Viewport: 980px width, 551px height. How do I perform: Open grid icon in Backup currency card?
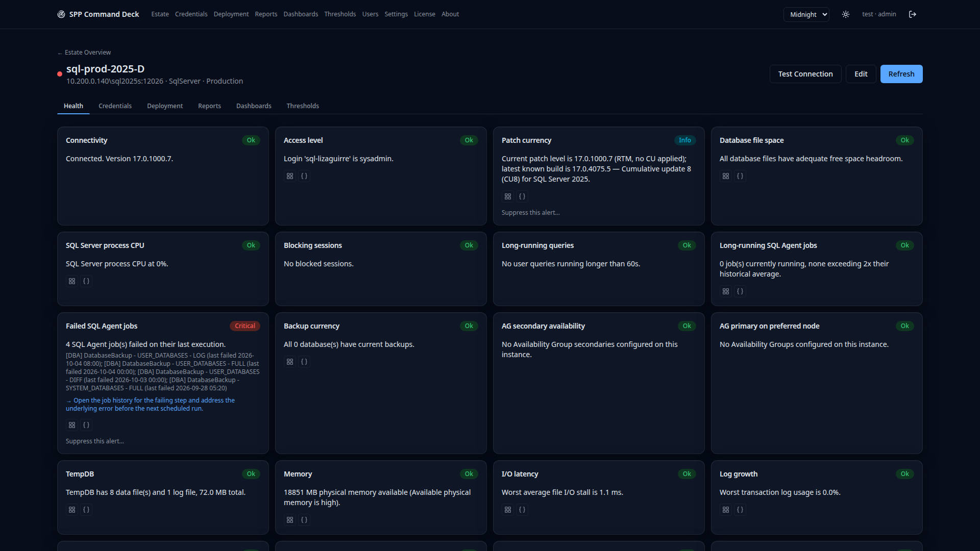click(x=290, y=362)
